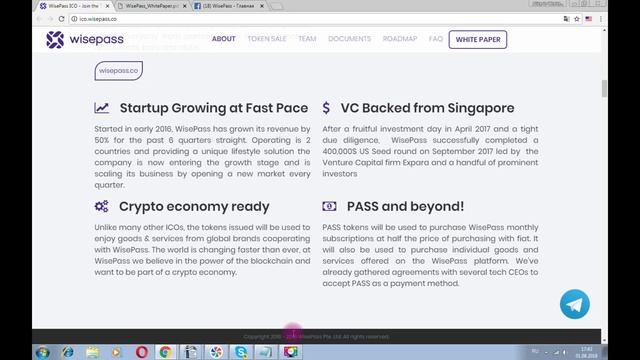Open the FAQ navigation item
This screenshot has width=640, height=360.
tap(436, 39)
